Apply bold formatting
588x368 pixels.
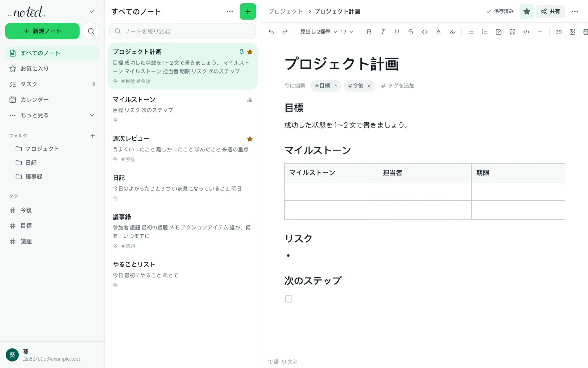369,32
